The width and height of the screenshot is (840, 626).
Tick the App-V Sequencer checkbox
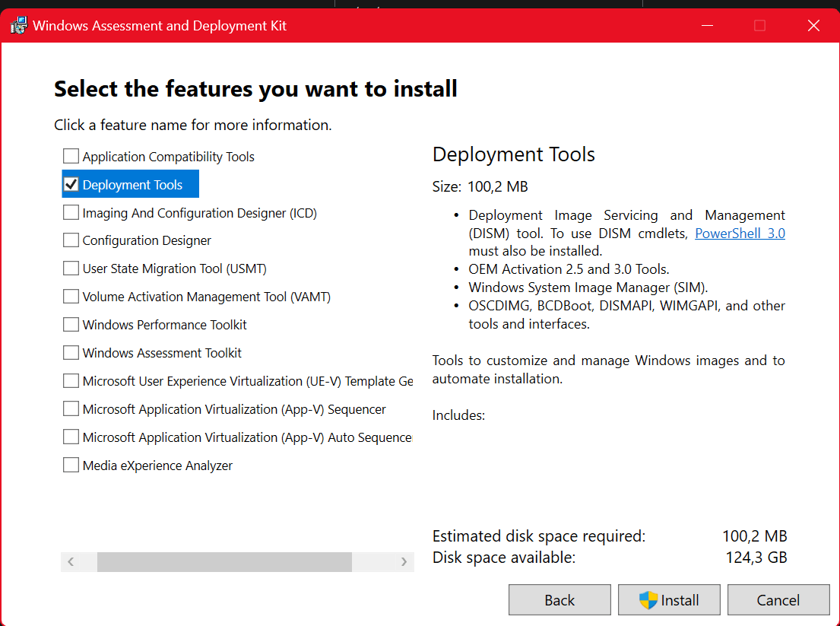click(x=71, y=409)
